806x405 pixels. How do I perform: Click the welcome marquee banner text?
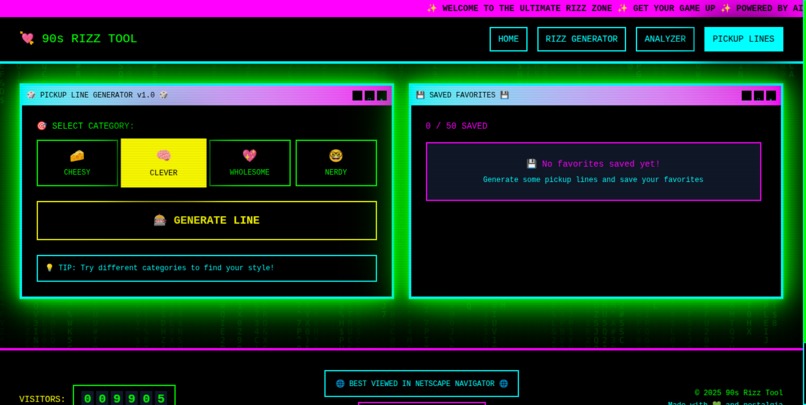(x=616, y=8)
